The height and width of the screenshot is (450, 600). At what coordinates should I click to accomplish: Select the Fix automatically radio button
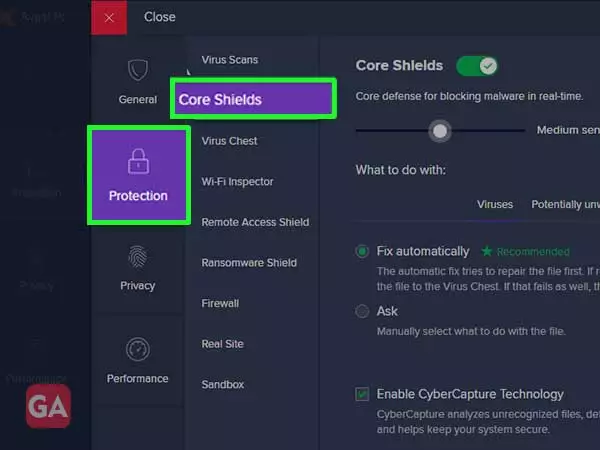click(x=362, y=251)
